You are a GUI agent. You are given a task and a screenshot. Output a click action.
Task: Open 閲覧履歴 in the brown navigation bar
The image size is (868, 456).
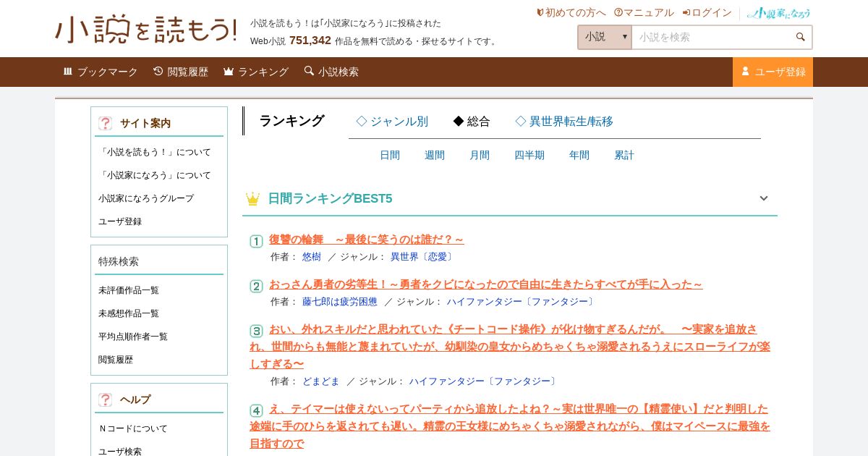[x=181, y=72]
